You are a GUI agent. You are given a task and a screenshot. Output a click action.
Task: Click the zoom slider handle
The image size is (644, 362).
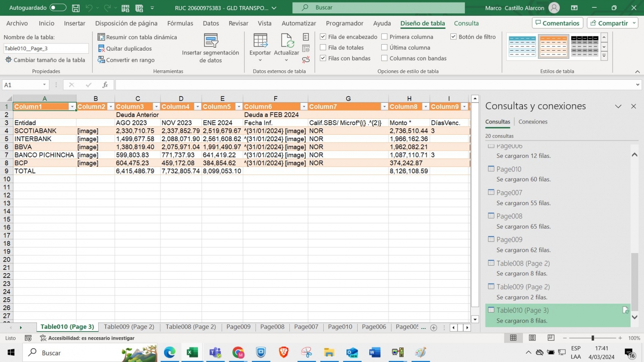tap(592, 338)
